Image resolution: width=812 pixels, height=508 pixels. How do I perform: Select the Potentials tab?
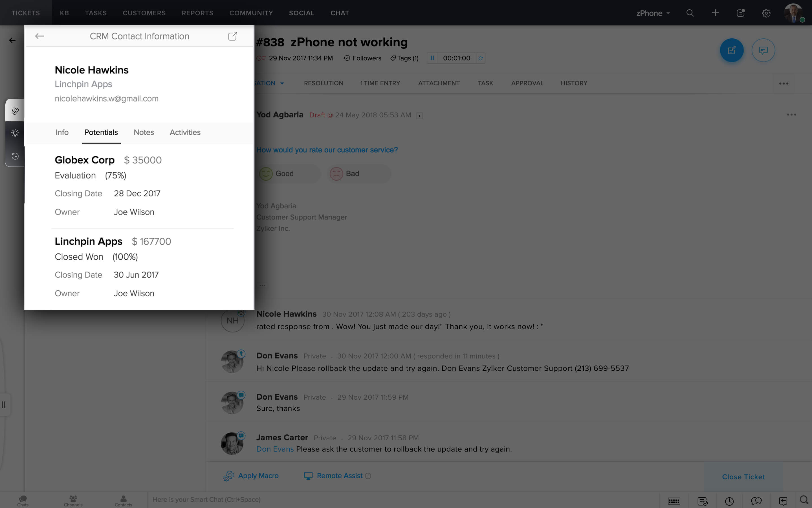[101, 132]
